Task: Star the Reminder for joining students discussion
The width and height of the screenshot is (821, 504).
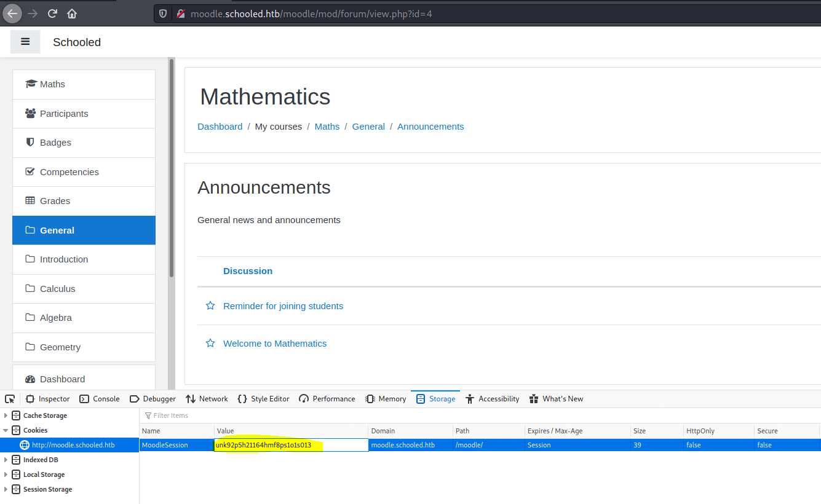Action: (210, 305)
